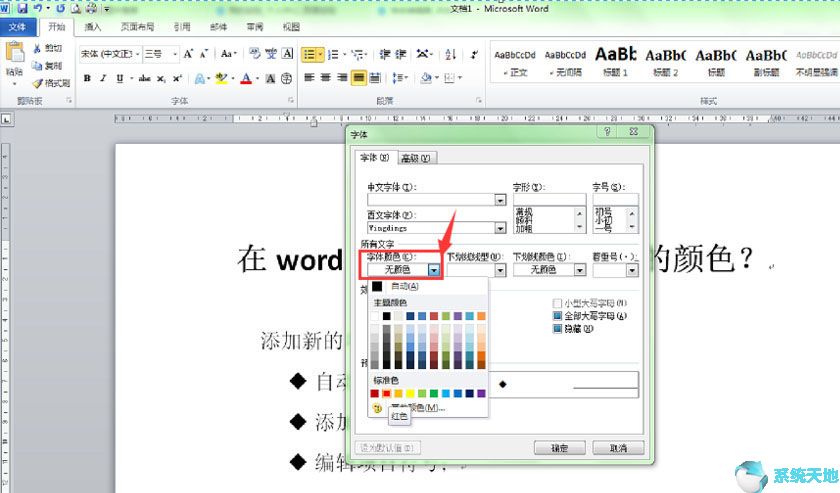Switch to the Advanced tab in font dialog
Viewport: 840px width, 493px height.
pyautogui.click(x=415, y=158)
